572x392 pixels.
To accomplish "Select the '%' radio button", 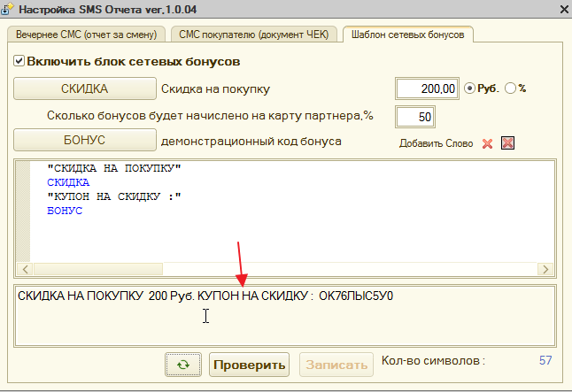I will pyautogui.click(x=510, y=88).
